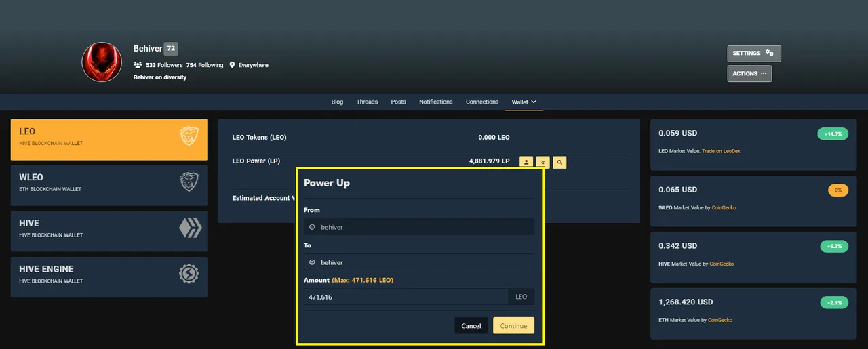
Task: Click the Behiver username heading
Action: coord(148,49)
